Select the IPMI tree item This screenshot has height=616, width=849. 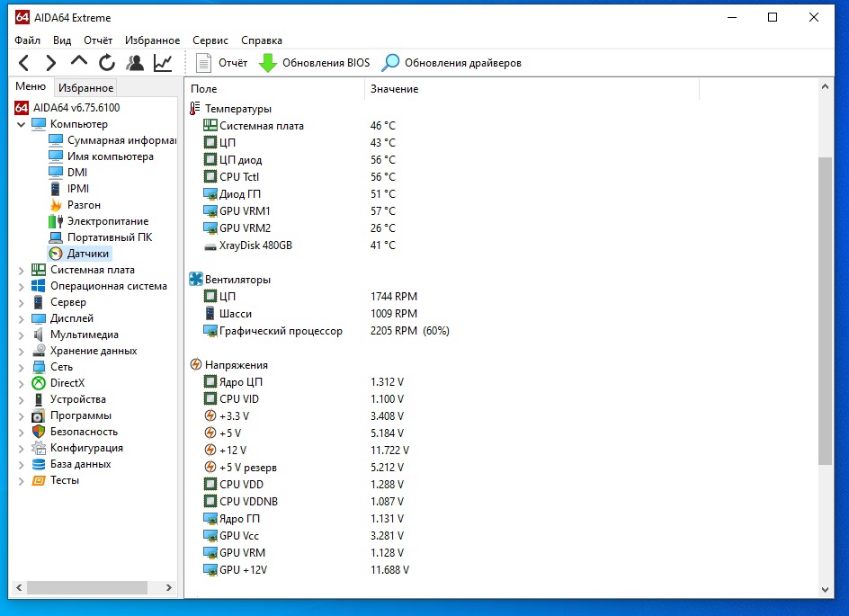(x=78, y=188)
